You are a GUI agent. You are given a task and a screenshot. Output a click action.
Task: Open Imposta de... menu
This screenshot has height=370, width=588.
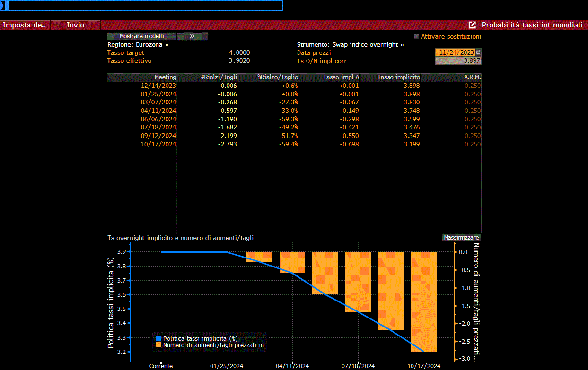click(25, 25)
